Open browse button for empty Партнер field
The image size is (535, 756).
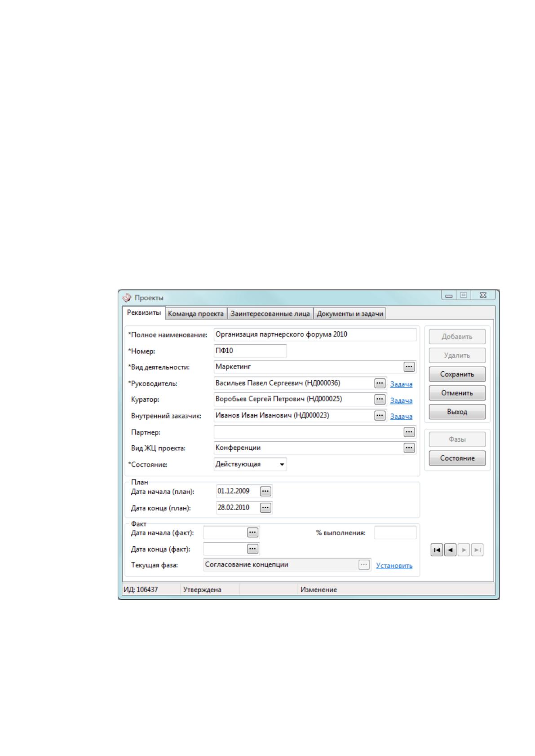[x=409, y=432]
